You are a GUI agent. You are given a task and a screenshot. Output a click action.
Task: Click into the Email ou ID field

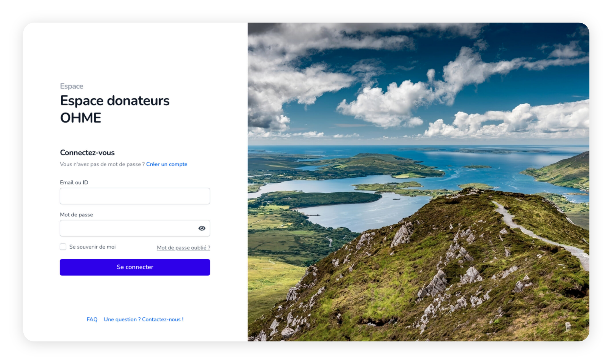[x=135, y=196]
